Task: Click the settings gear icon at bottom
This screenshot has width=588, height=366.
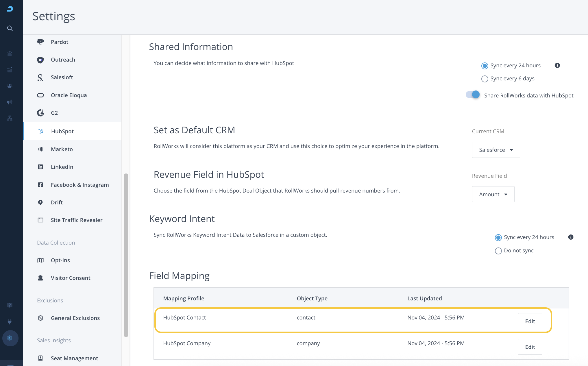Action: pos(10,338)
